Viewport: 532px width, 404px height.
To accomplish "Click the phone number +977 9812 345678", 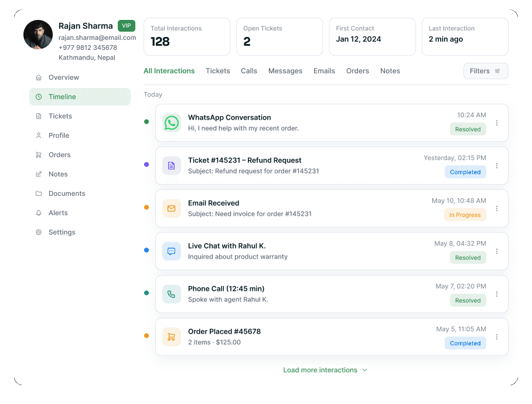I will [88, 47].
